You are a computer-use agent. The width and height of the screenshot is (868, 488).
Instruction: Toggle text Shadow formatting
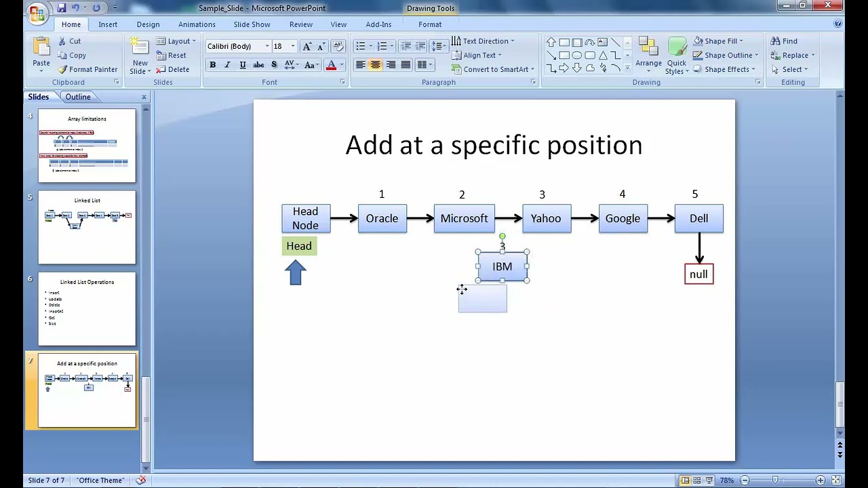pyautogui.click(x=274, y=65)
